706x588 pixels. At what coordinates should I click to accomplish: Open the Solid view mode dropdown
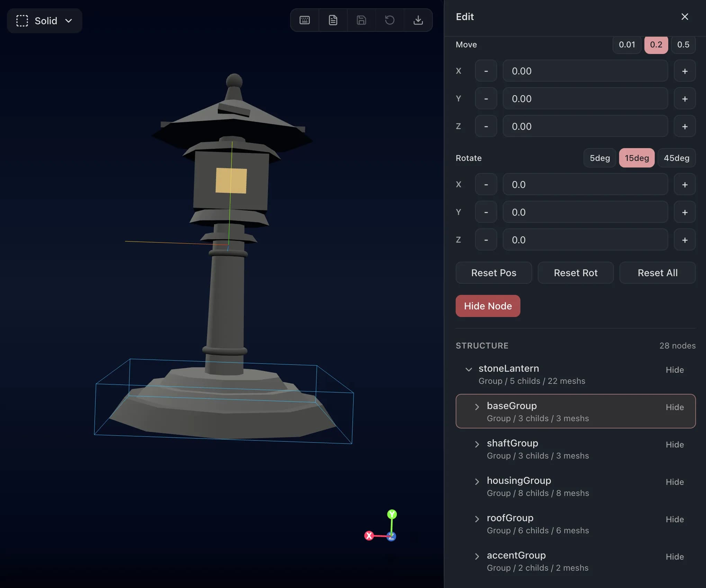[68, 21]
